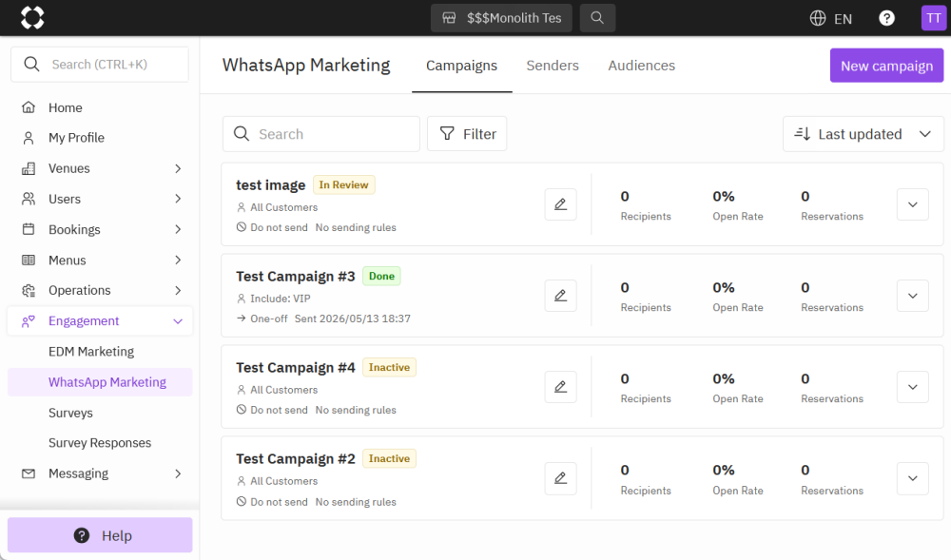951x560 pixels.
Task: Switch to the Campaigns tab
Action: tap(461, 66)
